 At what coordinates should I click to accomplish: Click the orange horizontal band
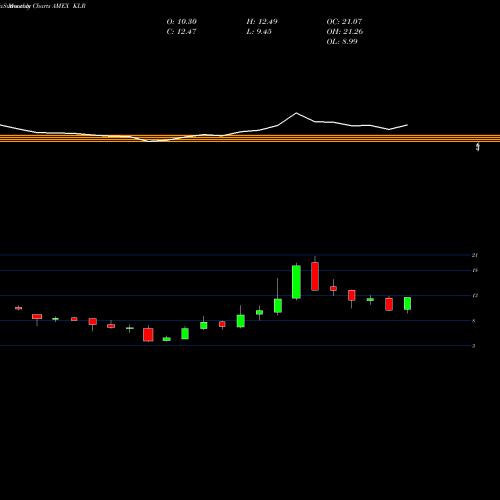[x=250, y=138]
